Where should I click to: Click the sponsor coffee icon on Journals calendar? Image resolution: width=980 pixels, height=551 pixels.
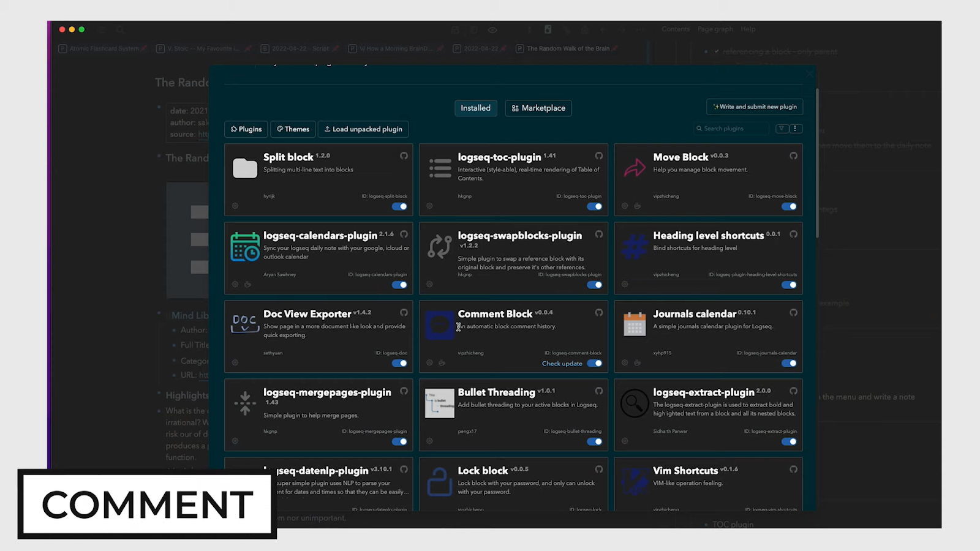638,363
